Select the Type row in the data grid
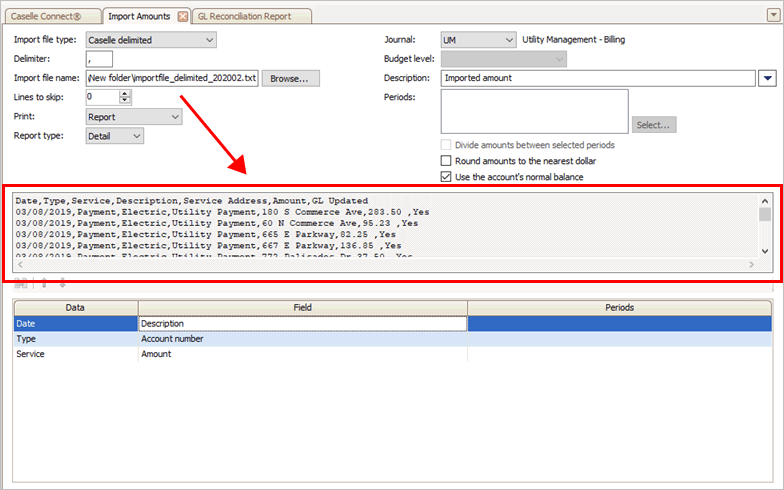Viewport: 784px width, 490px height. [76, 339]
